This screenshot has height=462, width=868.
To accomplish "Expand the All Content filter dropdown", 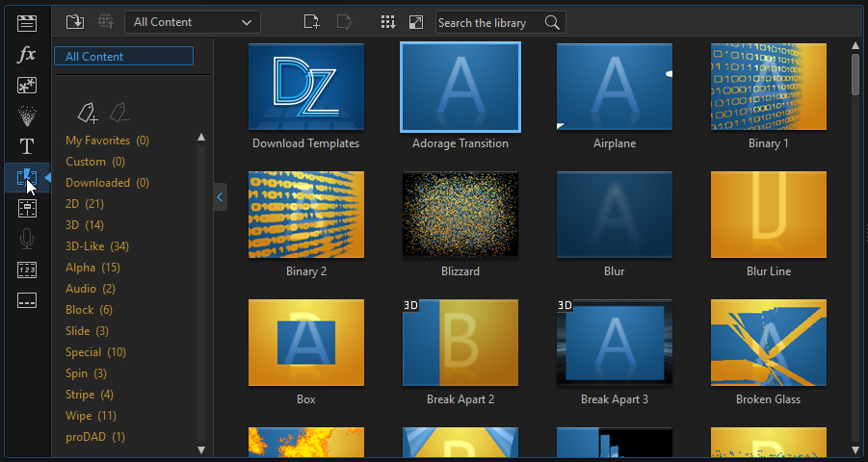I will (192, 22).
